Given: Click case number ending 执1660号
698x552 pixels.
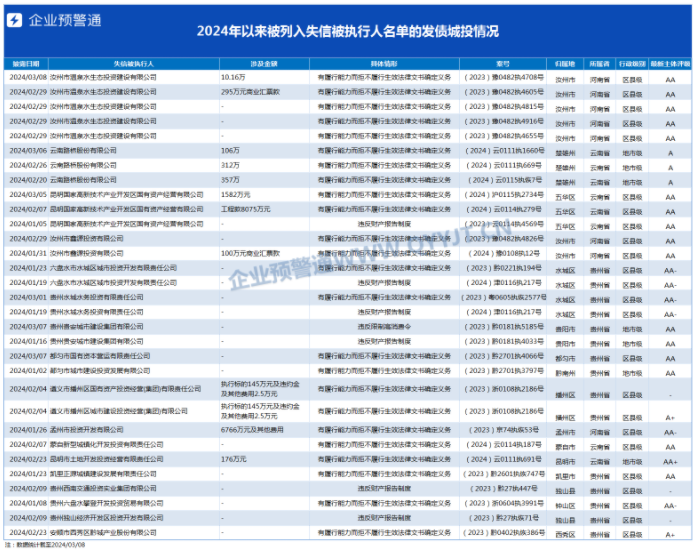Looking at the screenshot, I should coord(503,151).
